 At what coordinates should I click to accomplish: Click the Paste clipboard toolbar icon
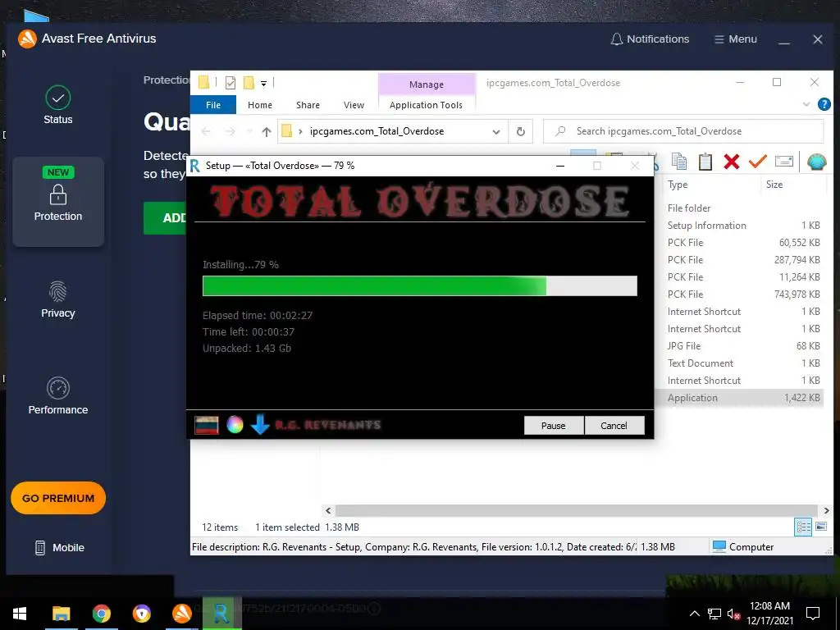pos(705,162)
